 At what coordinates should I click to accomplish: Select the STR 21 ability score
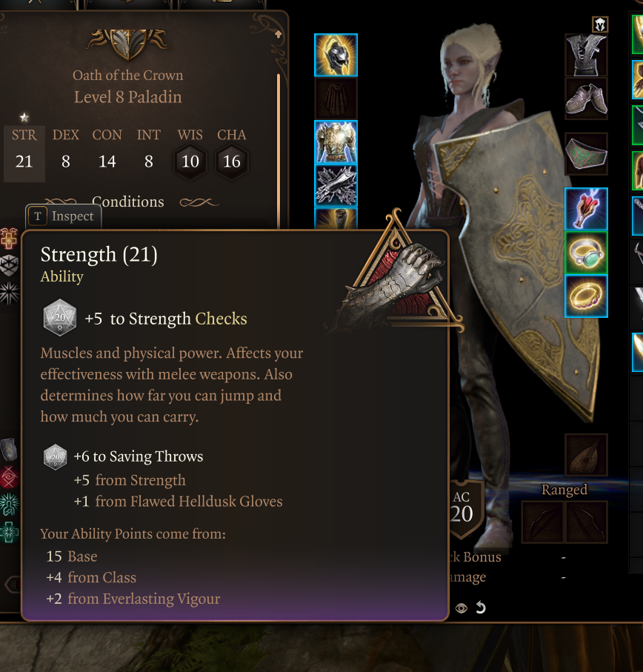(x=24, y=153)
